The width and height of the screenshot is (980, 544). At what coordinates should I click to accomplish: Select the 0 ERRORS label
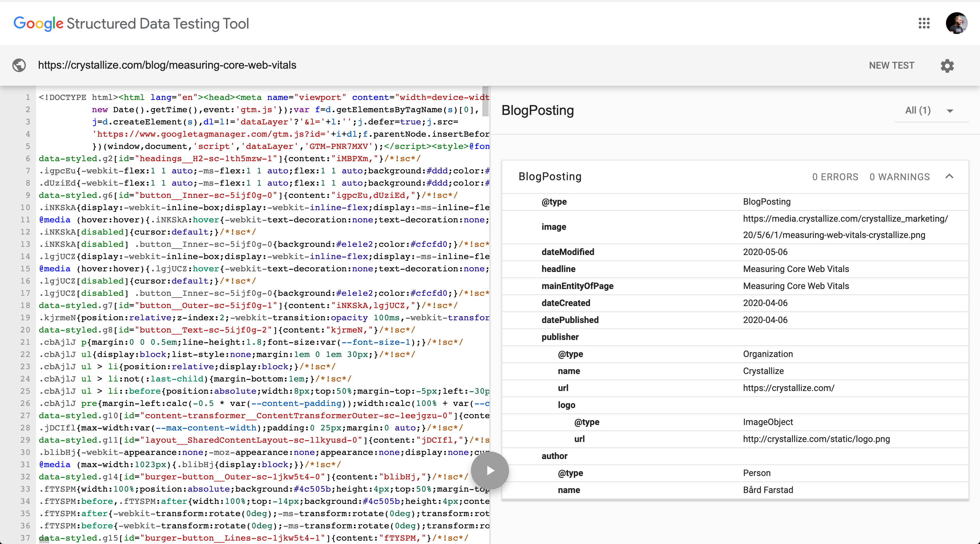(x=835, y=177)
